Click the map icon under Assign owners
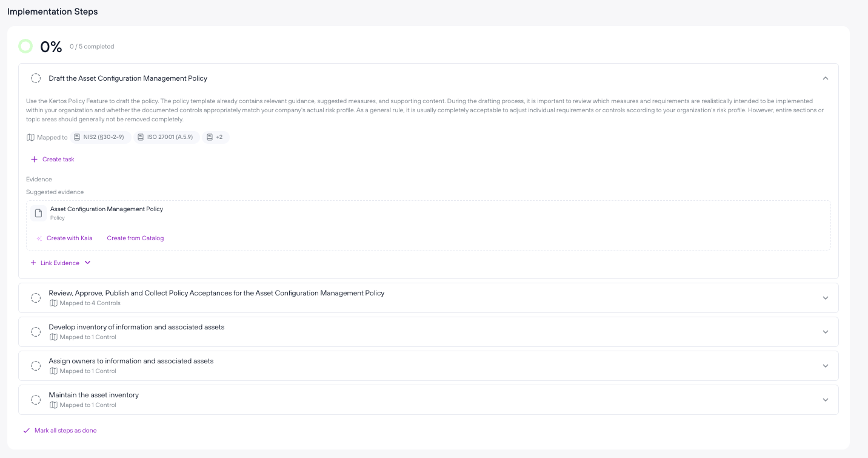The height and width of the screenshot is (458, 868). coord(53,371)
